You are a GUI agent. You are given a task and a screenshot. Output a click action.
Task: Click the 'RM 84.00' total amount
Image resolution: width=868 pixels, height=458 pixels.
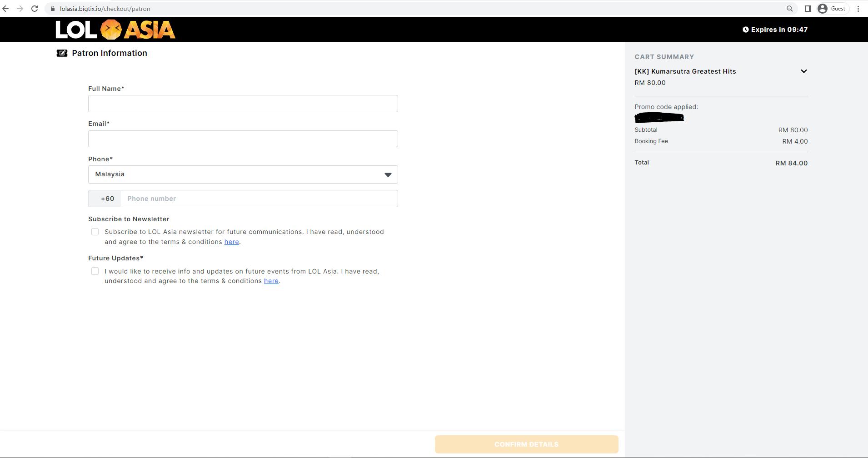(x=792, y=163)
